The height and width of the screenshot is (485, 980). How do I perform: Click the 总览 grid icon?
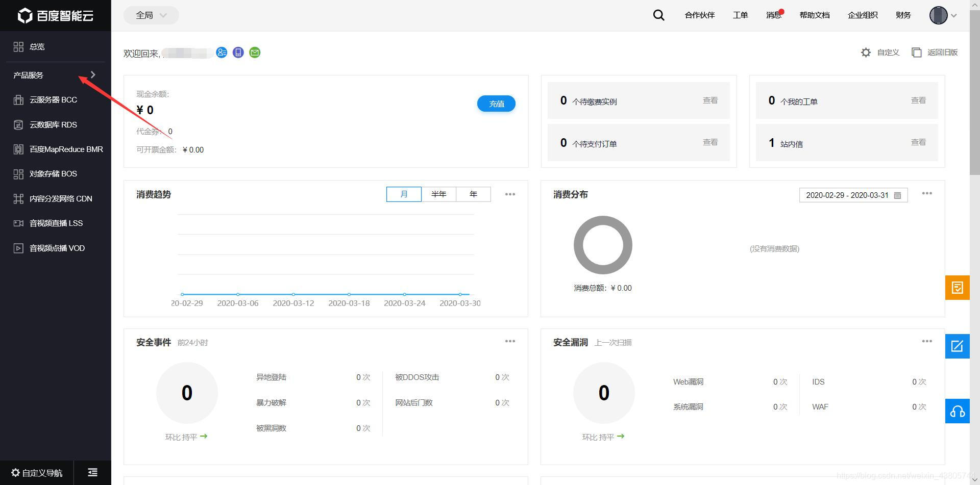coord(18,47)
